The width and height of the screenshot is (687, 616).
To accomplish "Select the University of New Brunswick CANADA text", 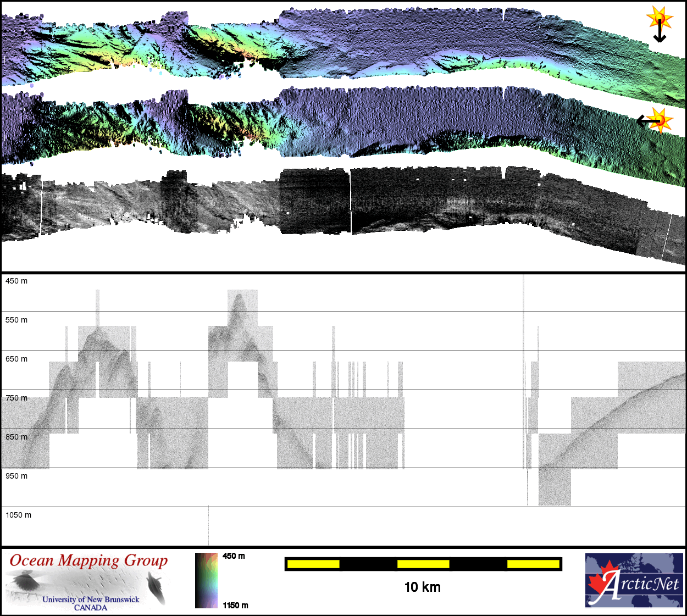I will pyautogui.click(x=91, y=603).
